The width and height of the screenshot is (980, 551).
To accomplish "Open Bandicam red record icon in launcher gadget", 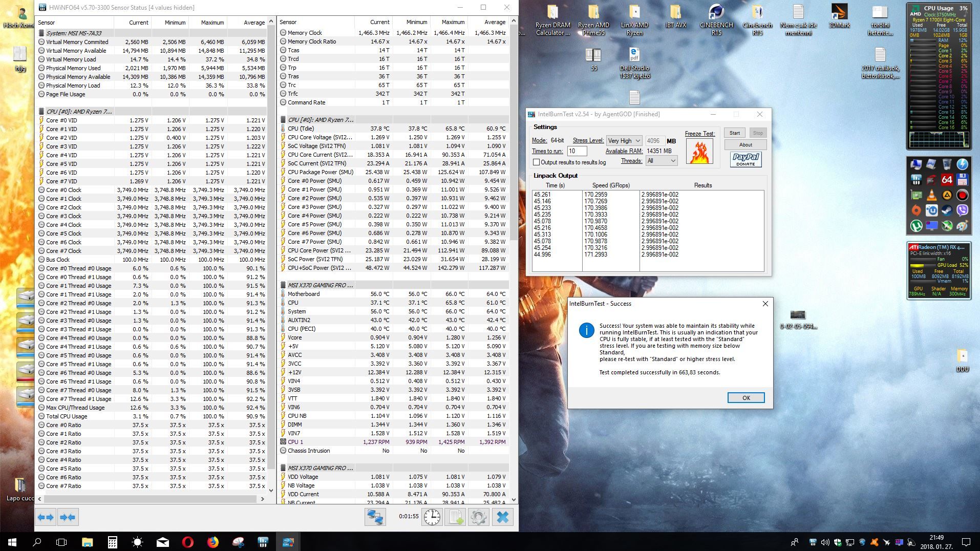I will click(963, 195).
